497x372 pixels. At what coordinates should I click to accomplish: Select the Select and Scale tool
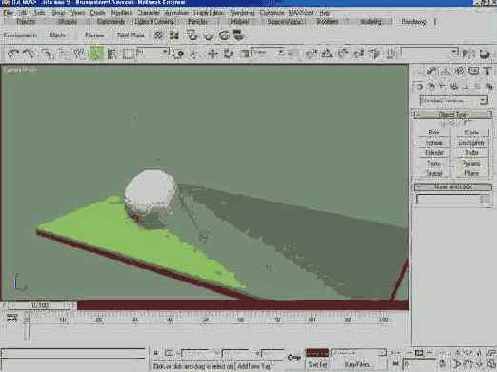click(x=245, y=53)
